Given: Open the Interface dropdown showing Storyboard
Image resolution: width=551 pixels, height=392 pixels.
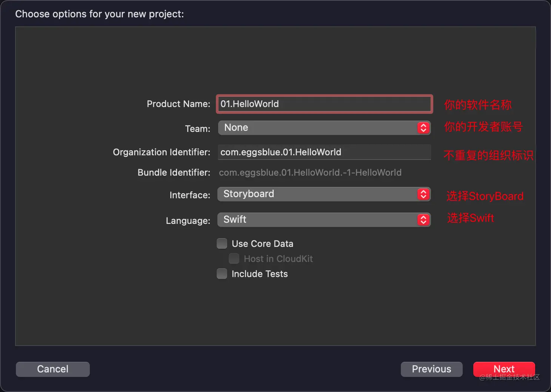Looking at the screenshot, I should coord(317,194).
